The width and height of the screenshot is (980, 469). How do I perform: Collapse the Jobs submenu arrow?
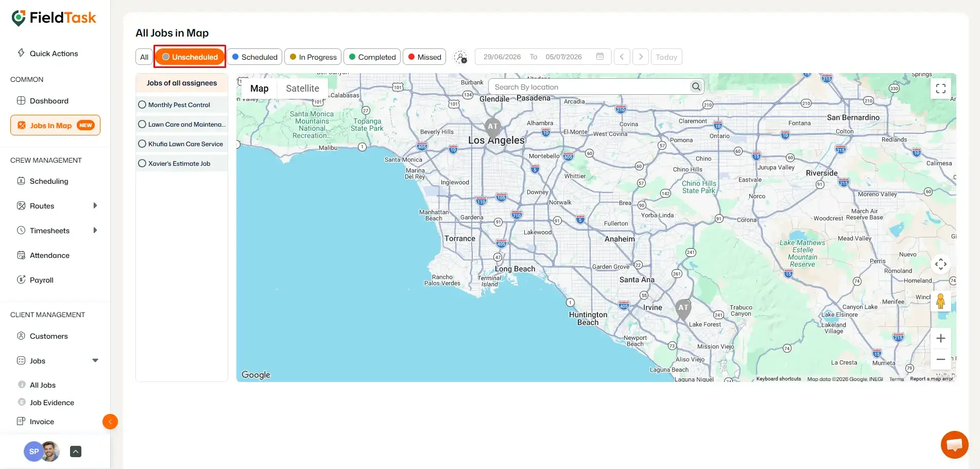click(x=95, y=360)
